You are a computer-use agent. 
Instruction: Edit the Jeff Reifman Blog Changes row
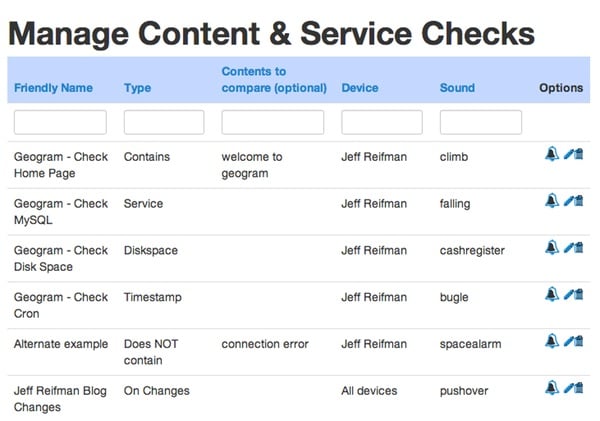point(567,388)
